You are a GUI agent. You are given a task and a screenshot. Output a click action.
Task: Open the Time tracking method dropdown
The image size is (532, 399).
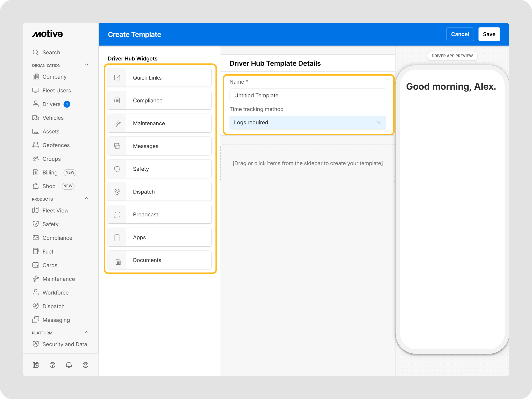coord(308,123)
